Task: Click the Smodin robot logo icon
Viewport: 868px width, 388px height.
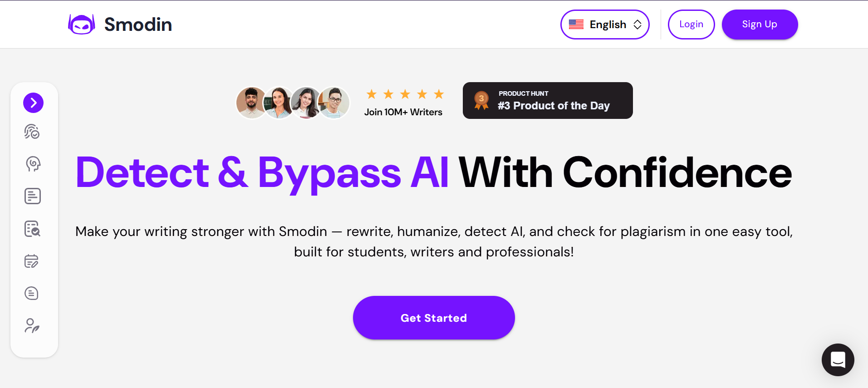Action: pos(82,25)
